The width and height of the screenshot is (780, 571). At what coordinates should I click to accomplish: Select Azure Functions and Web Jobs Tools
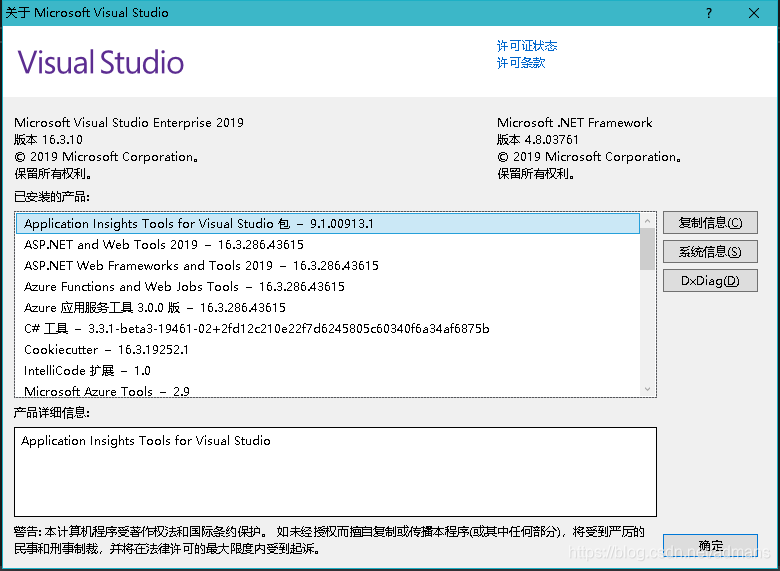click(x=328, y=286)
